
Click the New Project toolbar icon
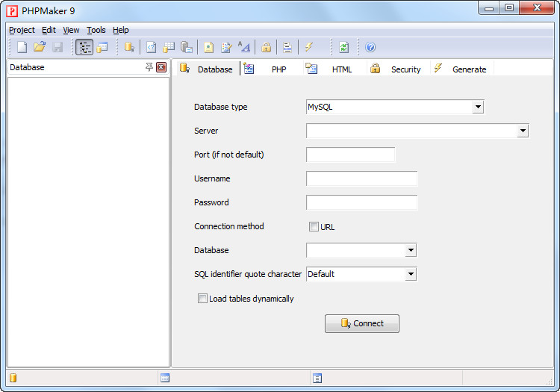pos(22,47)
